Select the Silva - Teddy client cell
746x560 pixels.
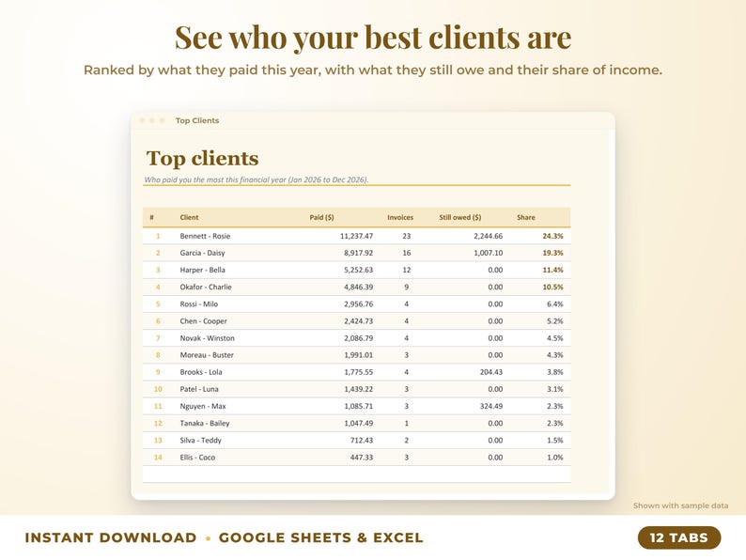pos(200,440)
